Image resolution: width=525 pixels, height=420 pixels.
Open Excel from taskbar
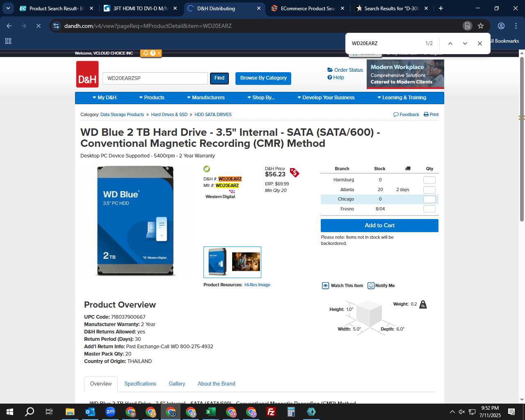click(210, 412)
